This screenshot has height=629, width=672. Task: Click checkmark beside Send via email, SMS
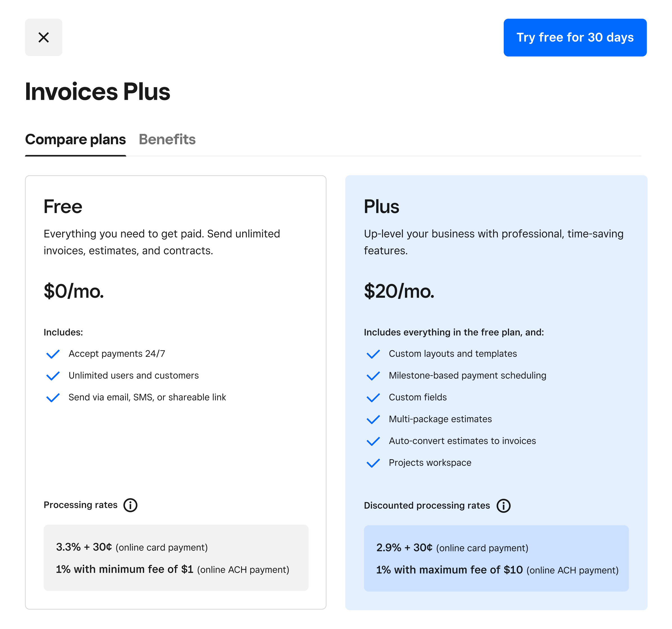click(x=53, y=397)
